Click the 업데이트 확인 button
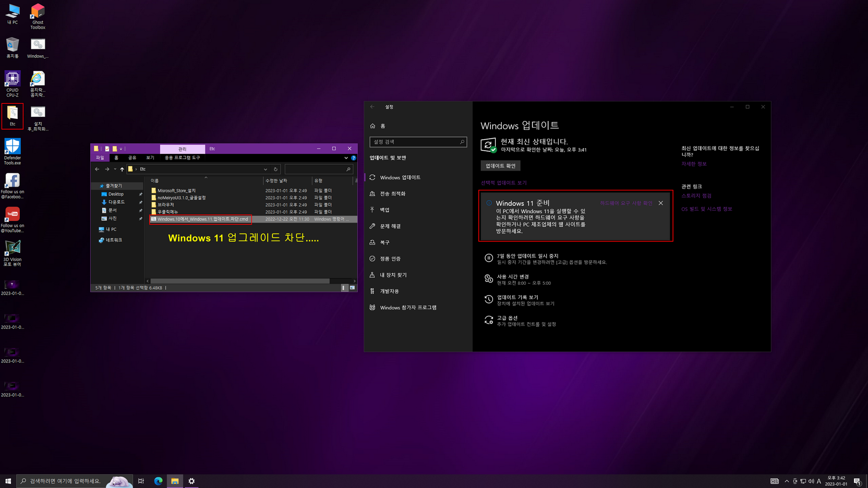Viewport: 868px width, 488px height. 500,166
